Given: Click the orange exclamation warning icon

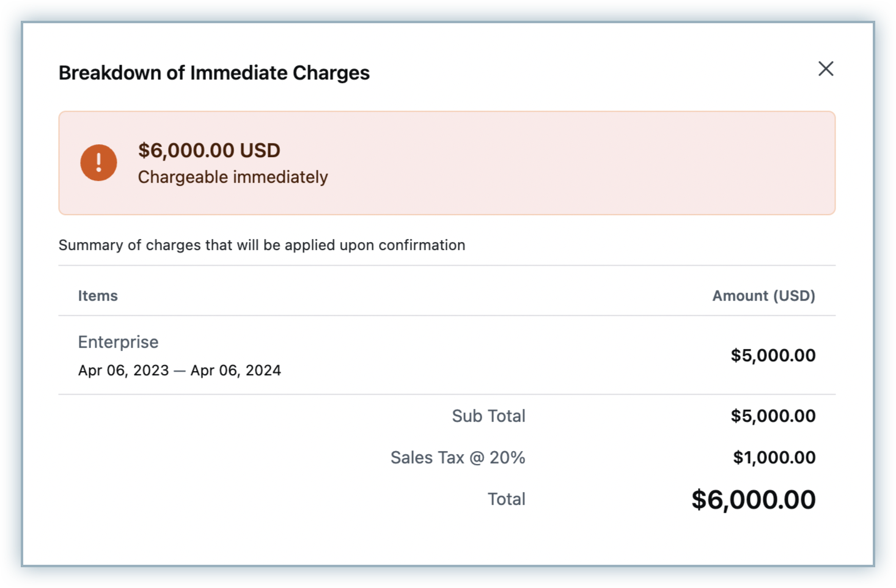Looking at the screenshot, I should (98, 163).
